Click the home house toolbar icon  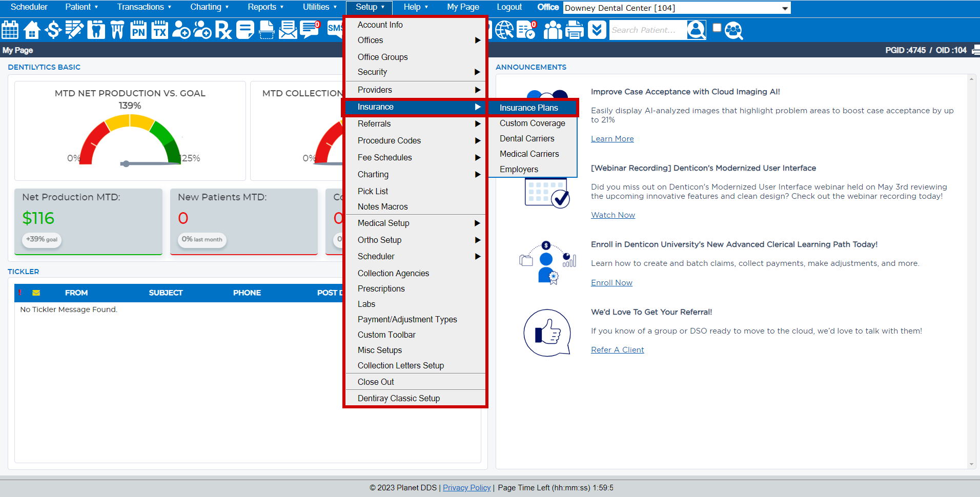[32, 30]
